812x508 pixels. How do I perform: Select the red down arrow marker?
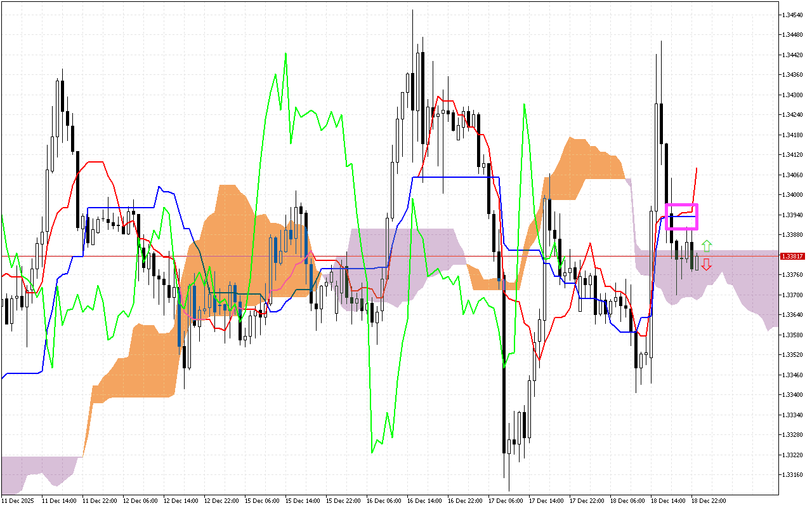(707, 265)
